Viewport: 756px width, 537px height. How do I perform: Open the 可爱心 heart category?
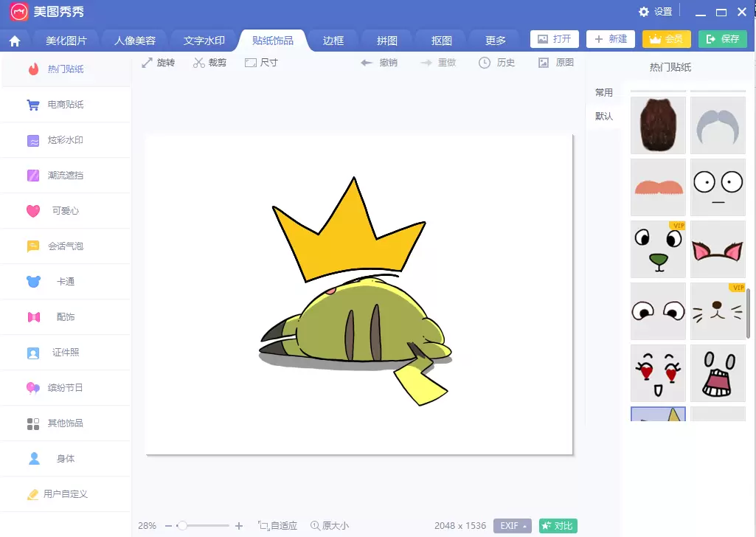[66, 211]
